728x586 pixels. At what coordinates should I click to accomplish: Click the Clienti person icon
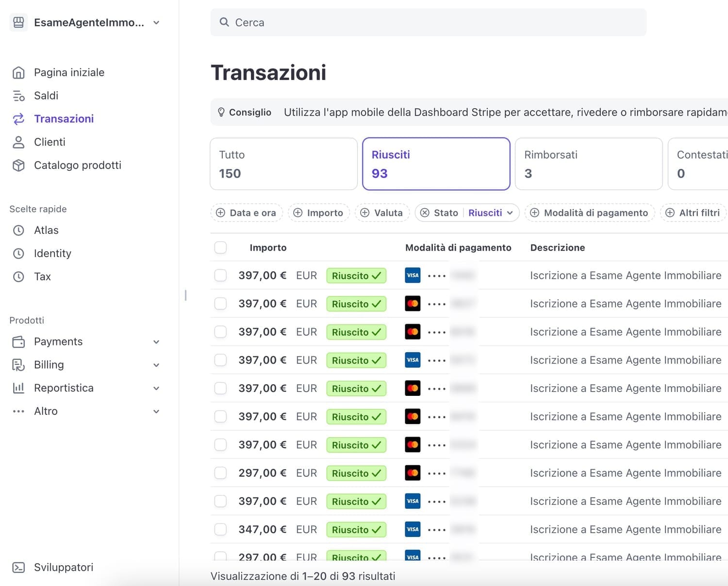(18, 142)
